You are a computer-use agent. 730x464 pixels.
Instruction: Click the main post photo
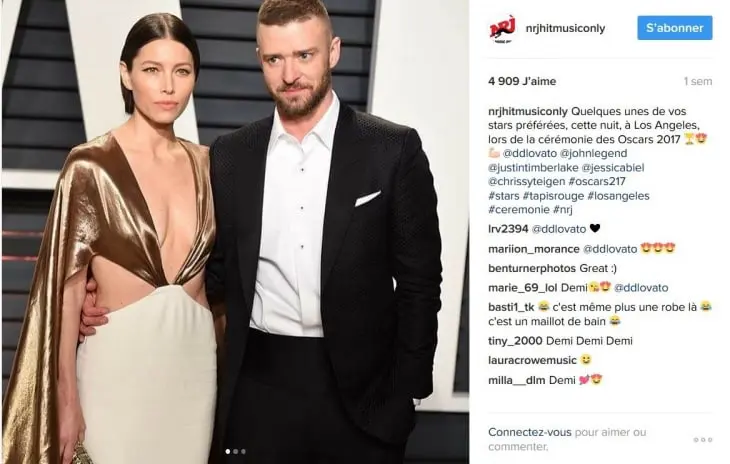(235, 232)
